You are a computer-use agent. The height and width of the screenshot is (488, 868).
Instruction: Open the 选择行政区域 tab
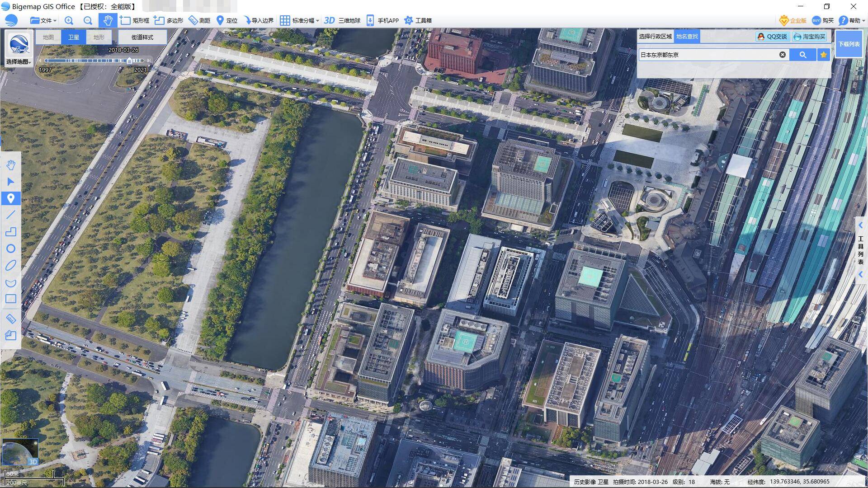[x=655, y=37]
